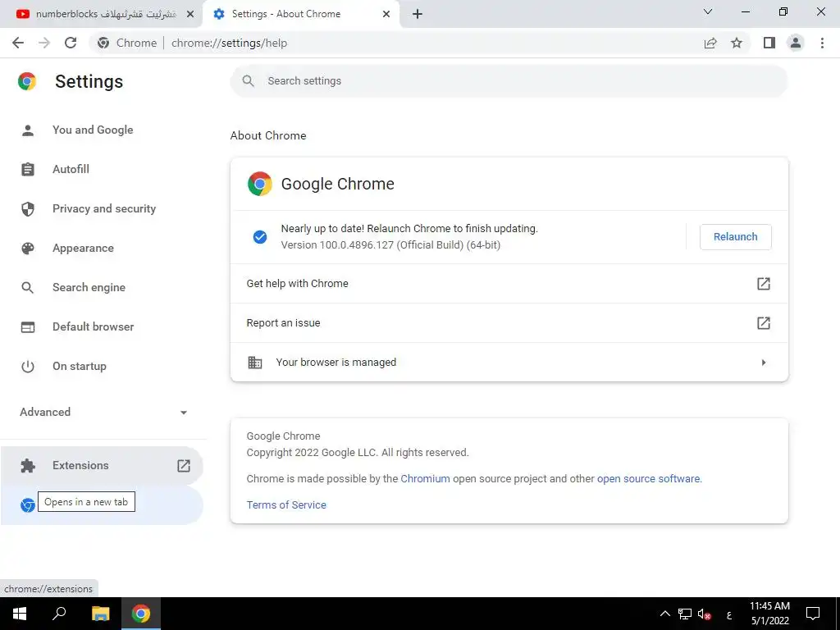The width and height of the screenshot is (840, 630).
Task: Go to Search engine settings
Action: point(102,287)
